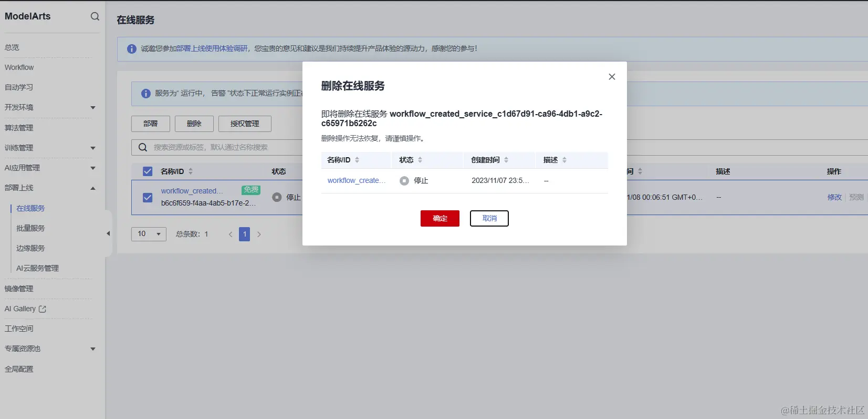
Task: Sort dialog table by 状态
Action: (x=420, y=160)
